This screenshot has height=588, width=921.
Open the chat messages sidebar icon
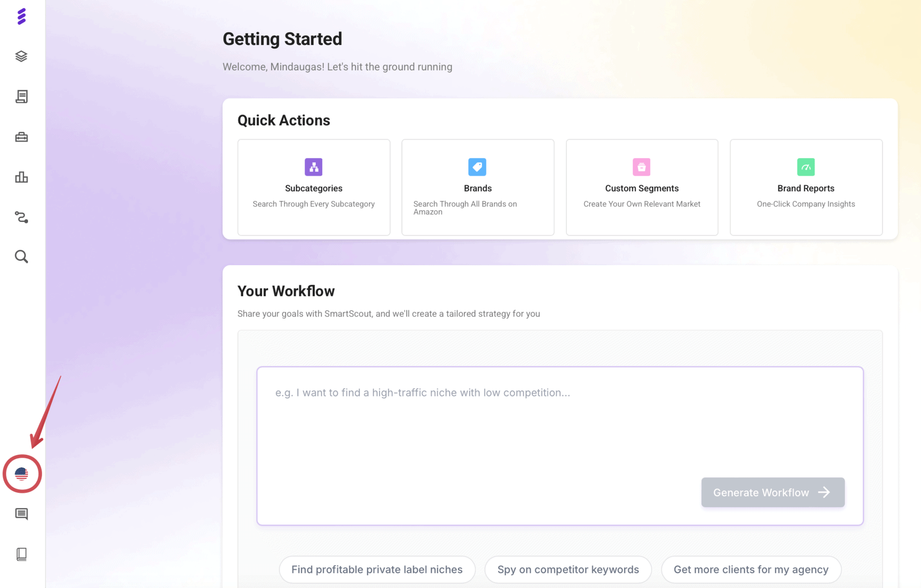pyautogui.click(x=22, y=514)
